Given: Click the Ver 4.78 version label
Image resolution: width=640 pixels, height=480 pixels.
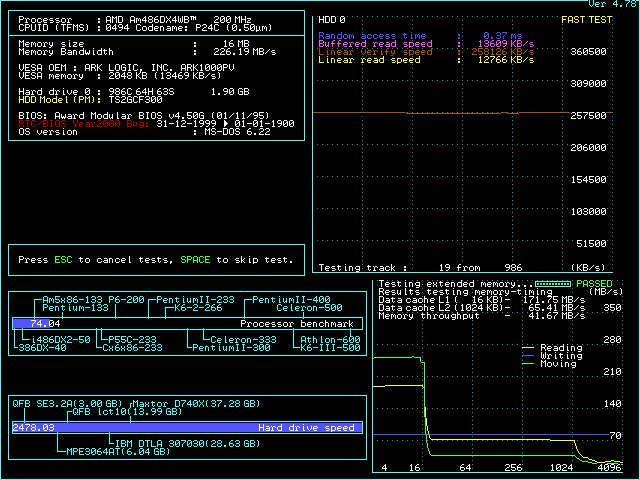Looking at the screenshot, I should point(612,4).
